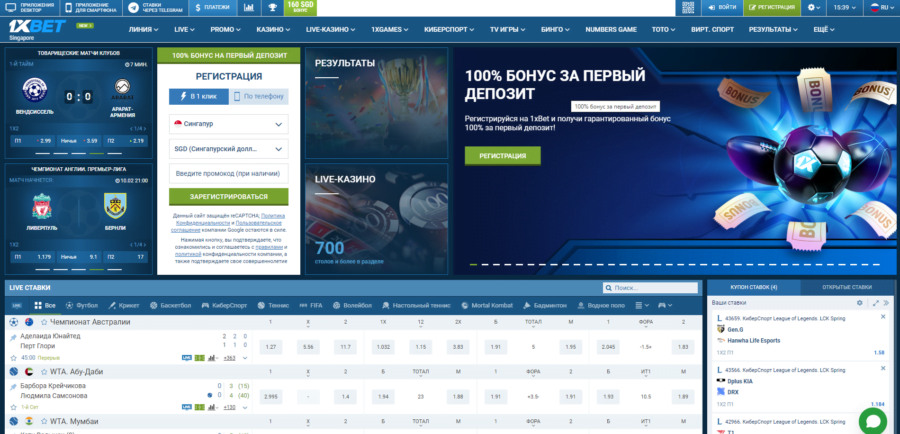Select odds 1.27 for Аделаида Юнайтед

tap(271, 347)
